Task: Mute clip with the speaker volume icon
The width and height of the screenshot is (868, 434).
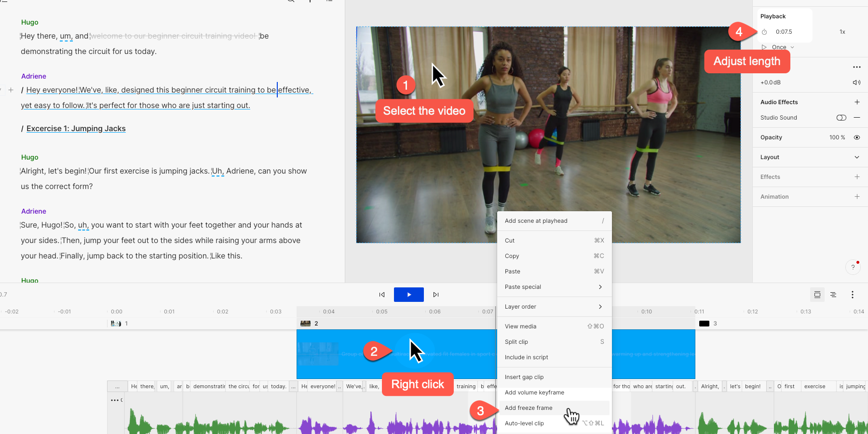Action: click(x=856, y=82)
